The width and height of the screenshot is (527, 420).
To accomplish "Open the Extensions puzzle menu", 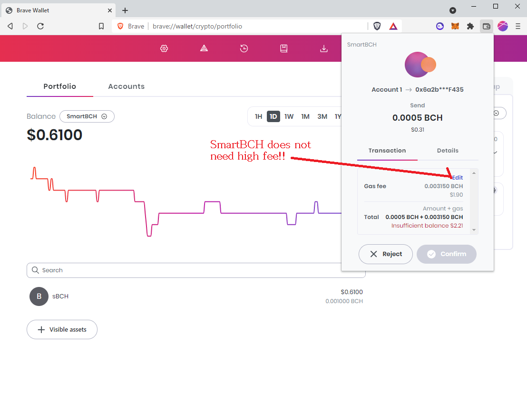I will pos(470,26).
